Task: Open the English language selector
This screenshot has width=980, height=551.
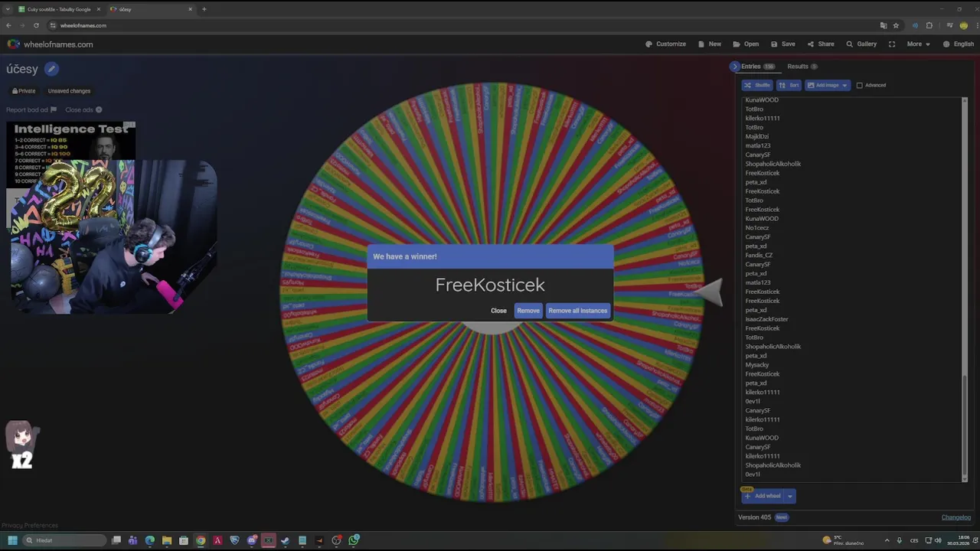Action: (x=959, y=44)
